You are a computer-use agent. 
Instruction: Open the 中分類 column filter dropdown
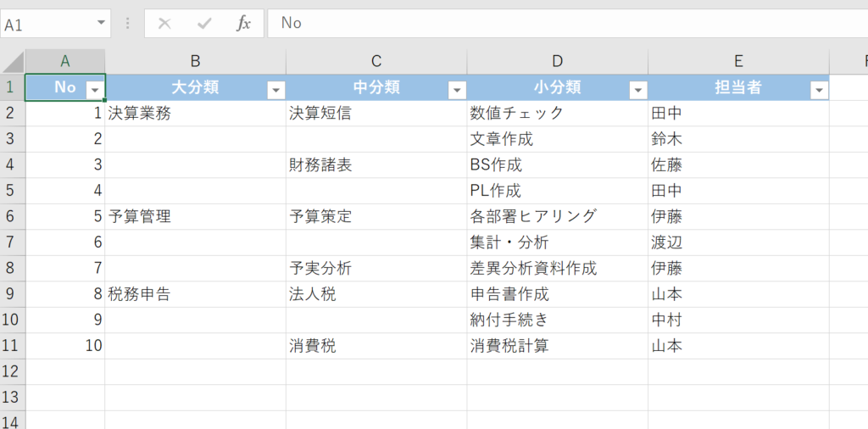[457, 90]
